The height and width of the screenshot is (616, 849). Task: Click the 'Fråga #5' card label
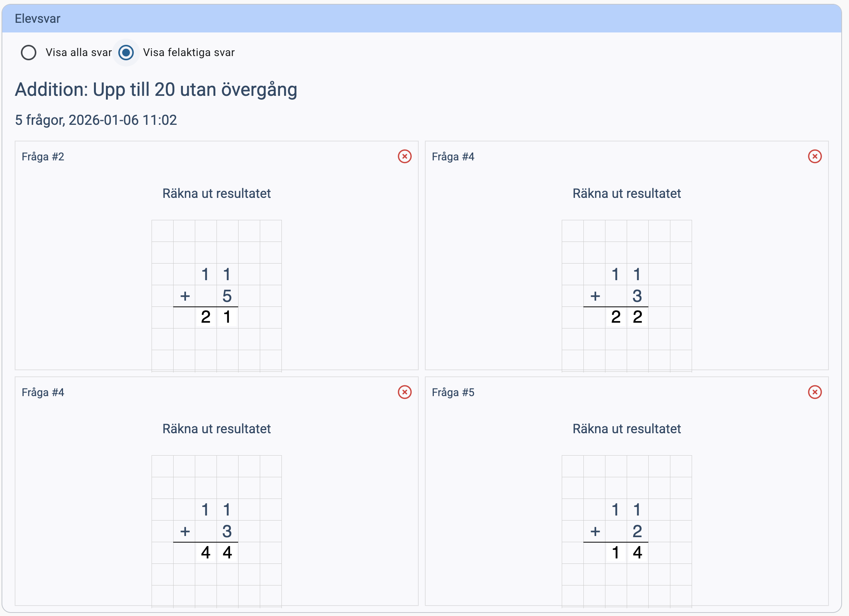pyautogui.click(x=453, y=392)
